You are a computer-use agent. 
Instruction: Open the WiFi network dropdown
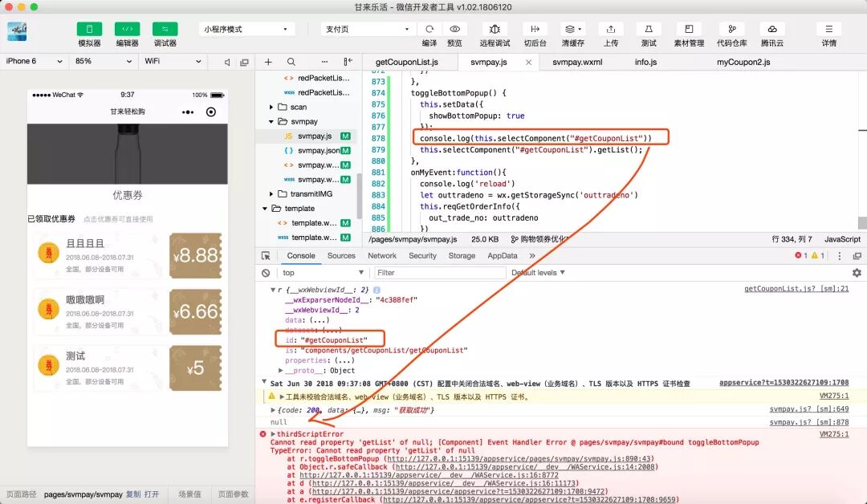(x=173, y=61)
